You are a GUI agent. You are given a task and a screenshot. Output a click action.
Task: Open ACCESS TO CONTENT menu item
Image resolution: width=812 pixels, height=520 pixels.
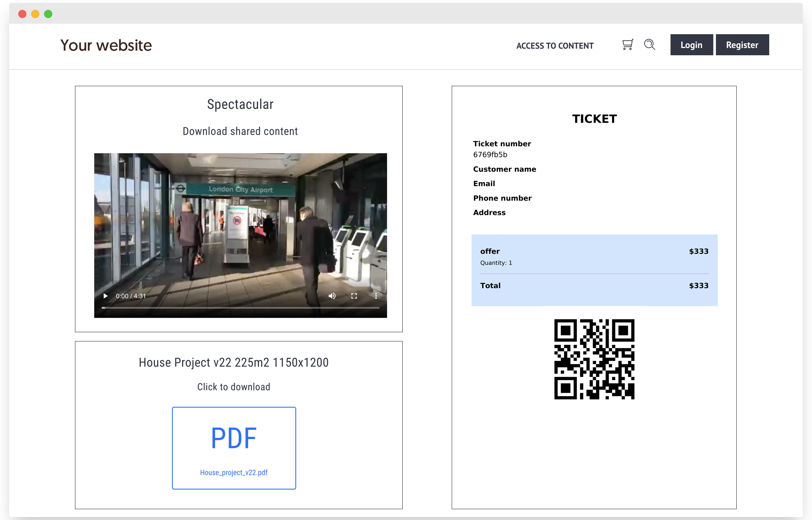pyautogui.click(x=555, y=46)
